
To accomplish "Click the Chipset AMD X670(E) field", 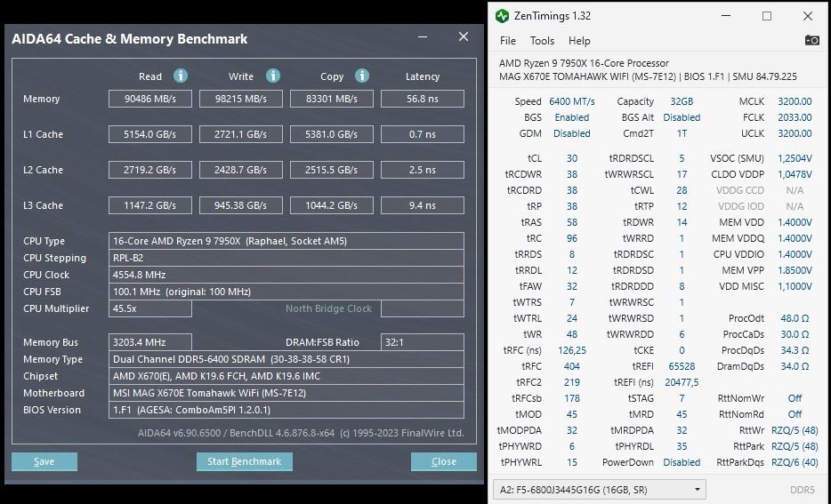I will 286,376.
